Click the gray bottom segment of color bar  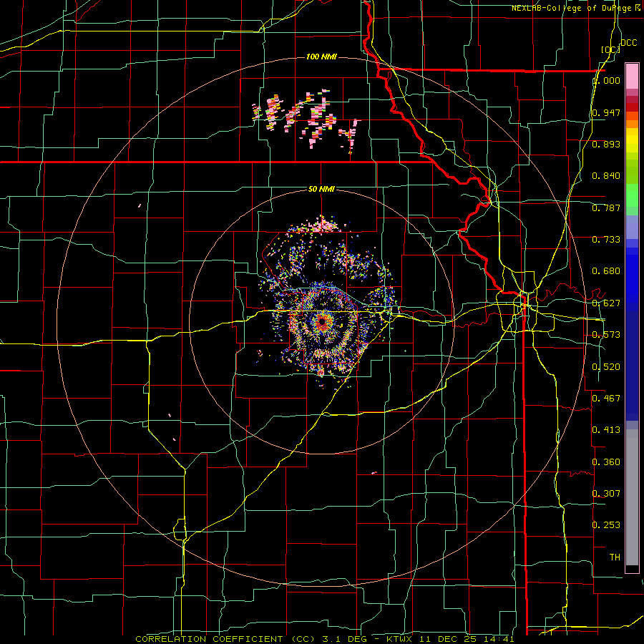coord(632,497)
